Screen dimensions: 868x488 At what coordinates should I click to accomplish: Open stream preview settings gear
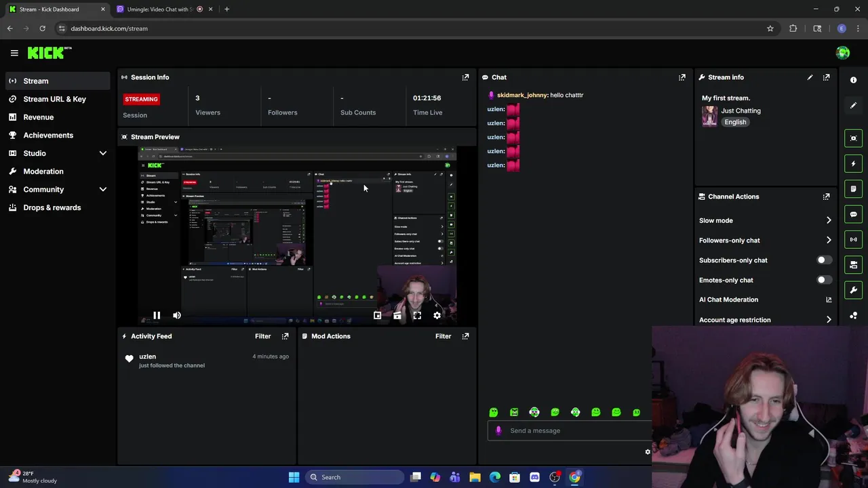click(x=437, y=315)
